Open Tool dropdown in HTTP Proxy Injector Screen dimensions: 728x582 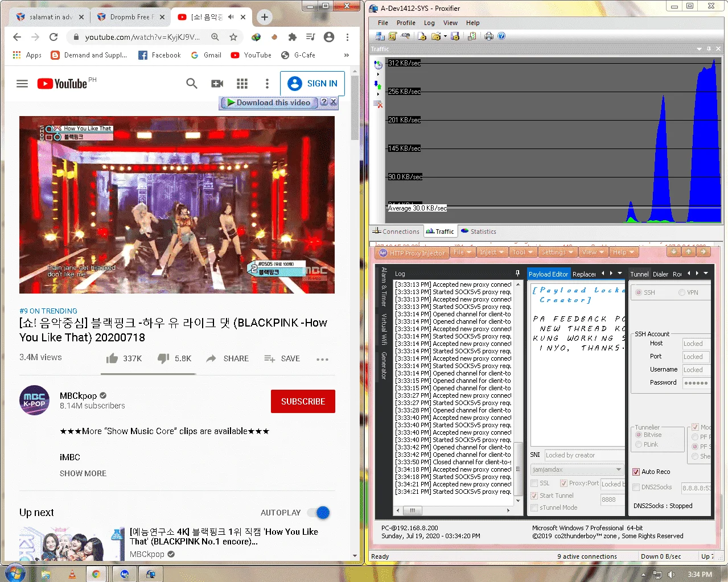(523, 252)
